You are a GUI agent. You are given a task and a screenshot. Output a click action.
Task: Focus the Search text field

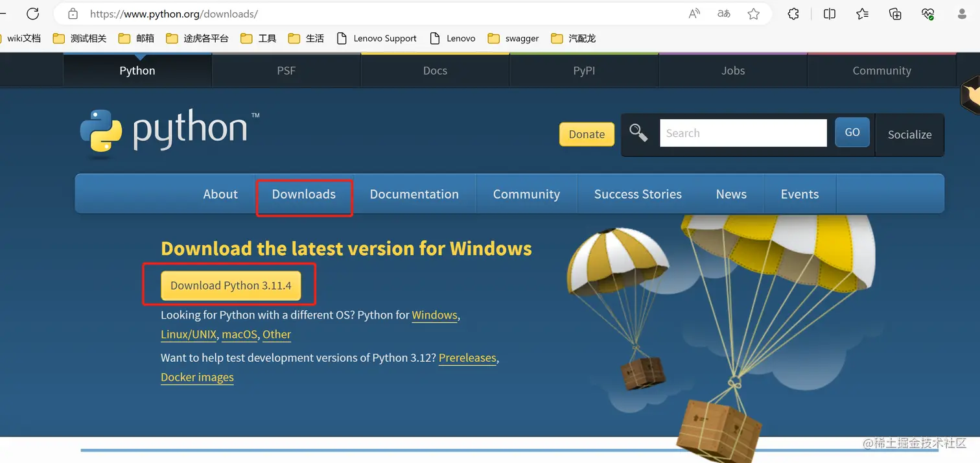pos(743,133)
